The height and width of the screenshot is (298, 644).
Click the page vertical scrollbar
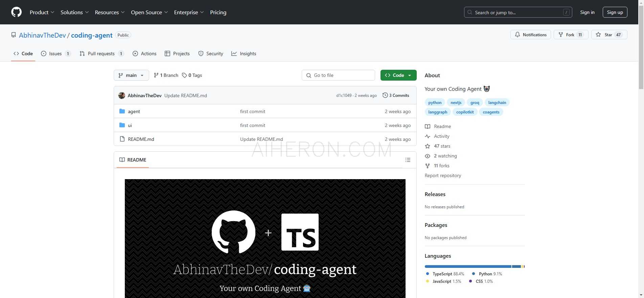pyautogui.click(x=641, y=149)
